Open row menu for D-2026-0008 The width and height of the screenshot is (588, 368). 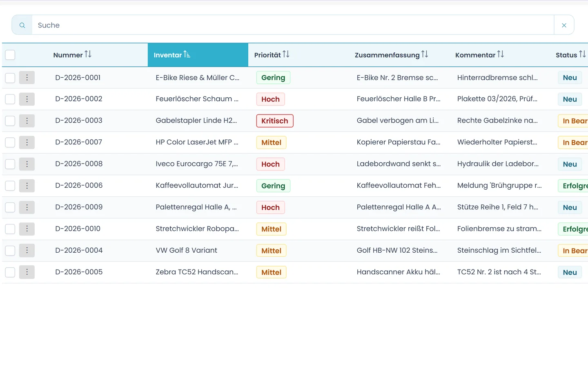(27, 164)
